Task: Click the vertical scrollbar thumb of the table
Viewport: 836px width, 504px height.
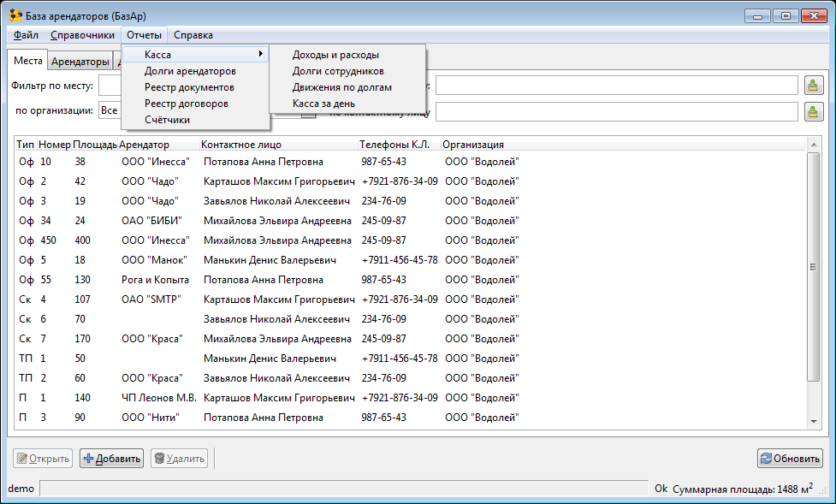Action: tap(813, 267)
